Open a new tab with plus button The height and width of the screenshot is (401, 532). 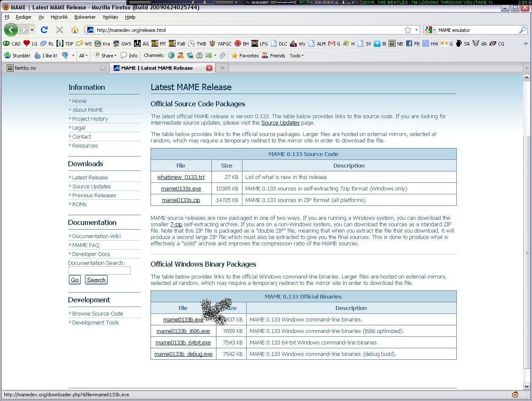click(222, 68)
